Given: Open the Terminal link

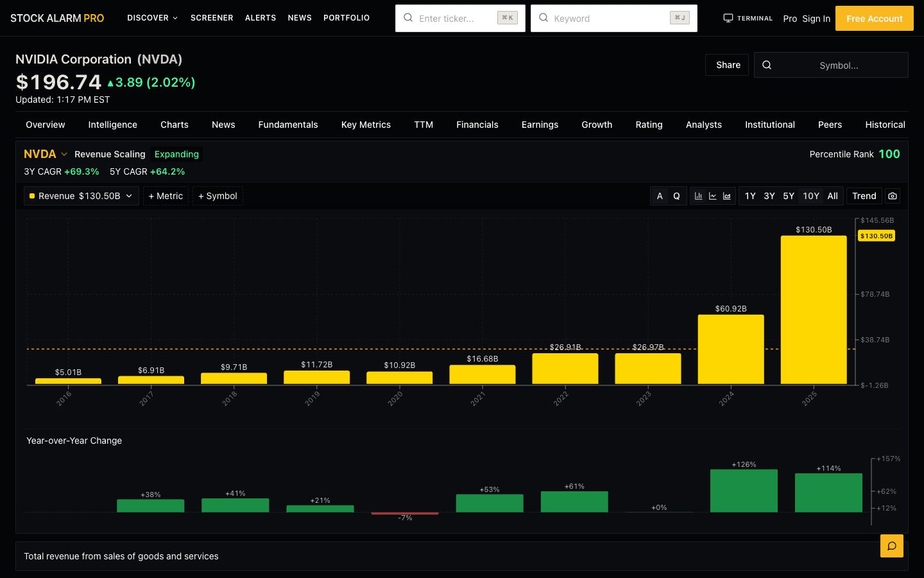Looking at the screenshot, I should (748, 18).
